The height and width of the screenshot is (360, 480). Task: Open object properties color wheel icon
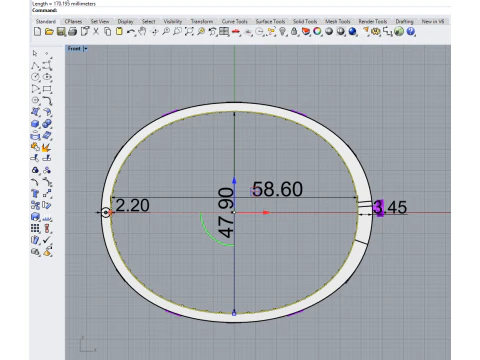point(317,32)
